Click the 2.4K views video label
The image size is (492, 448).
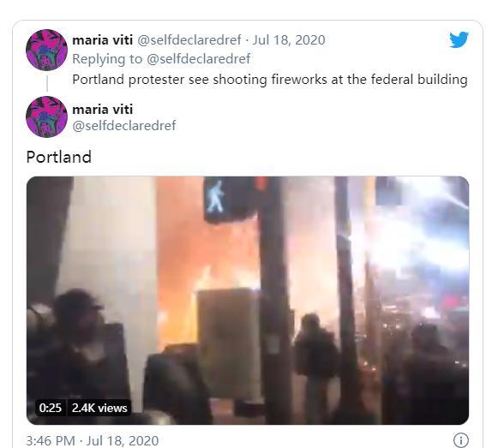[99, 408]
